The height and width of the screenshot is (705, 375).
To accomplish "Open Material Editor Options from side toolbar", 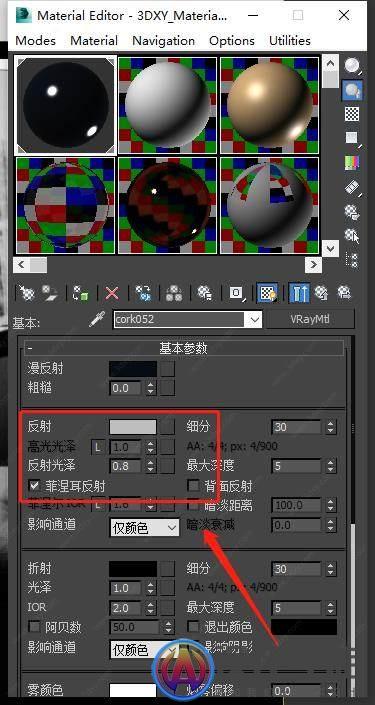I will [353, 211].
